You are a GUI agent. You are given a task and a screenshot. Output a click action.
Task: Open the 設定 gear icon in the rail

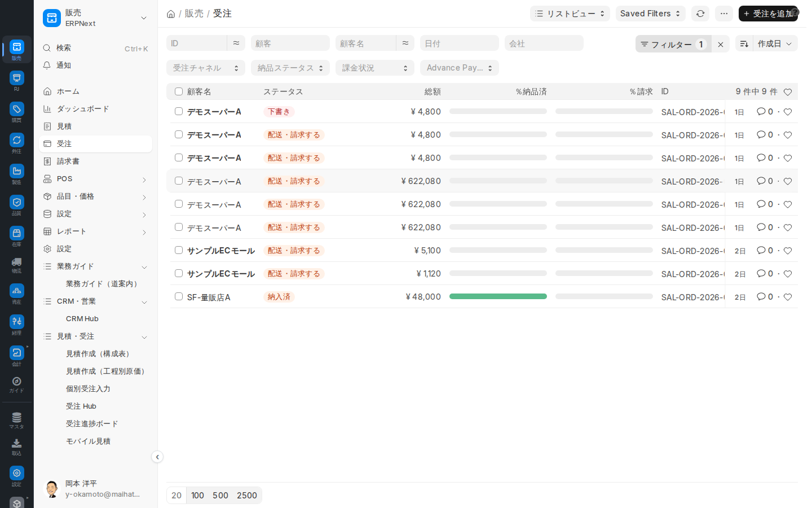coord(17,476)
